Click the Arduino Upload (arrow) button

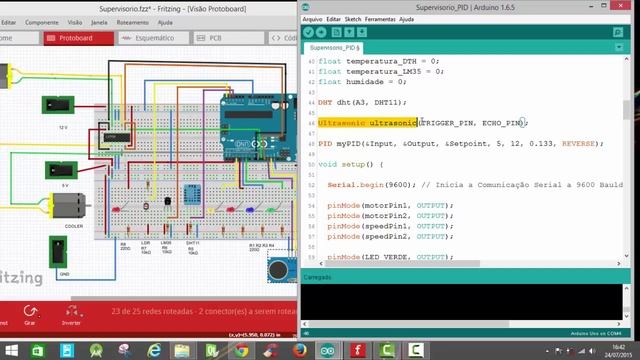pos(321,32)
